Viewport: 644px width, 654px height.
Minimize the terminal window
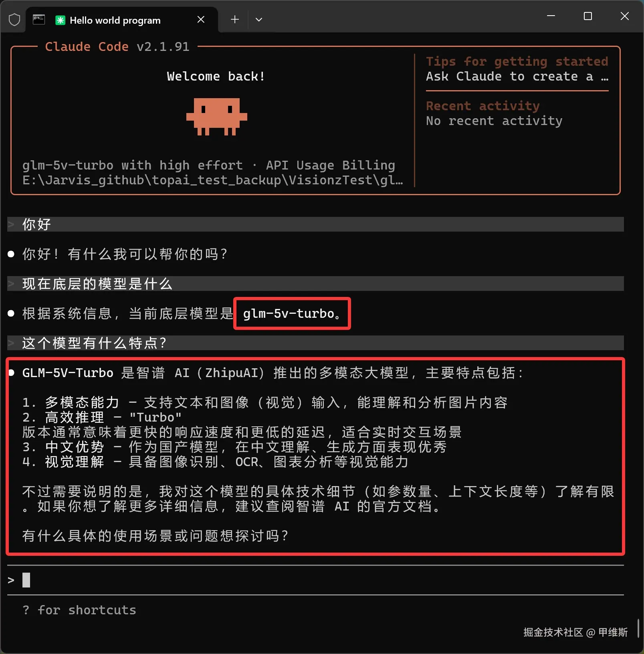tap(551, 16)
